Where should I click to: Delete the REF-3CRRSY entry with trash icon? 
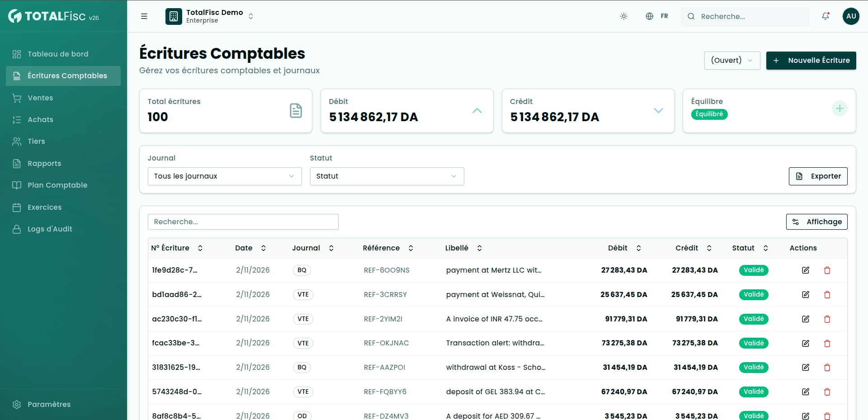[x=827, y=294]
